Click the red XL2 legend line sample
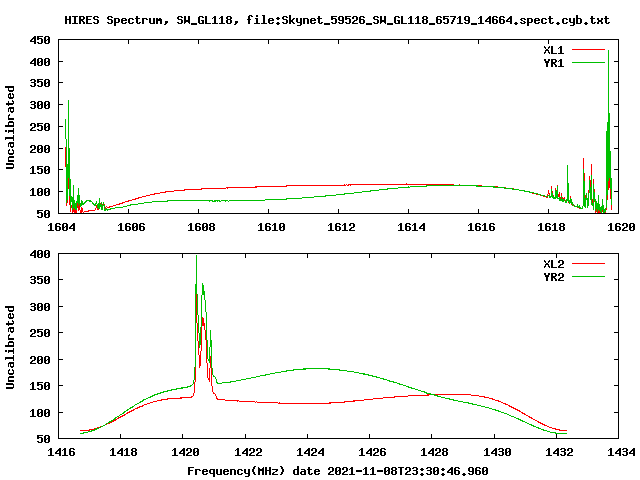This screenshot has width=640, height=480. click(x=588, y=264)
